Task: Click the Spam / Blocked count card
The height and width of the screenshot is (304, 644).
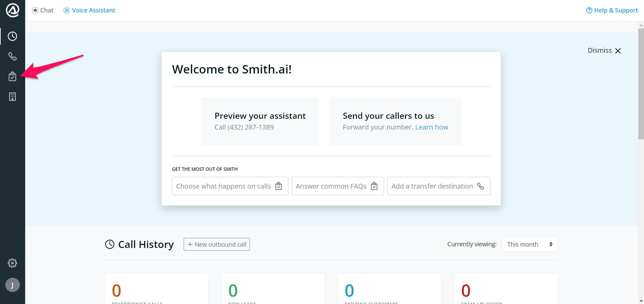Action: pyautogui.click(x=506, y=289)
